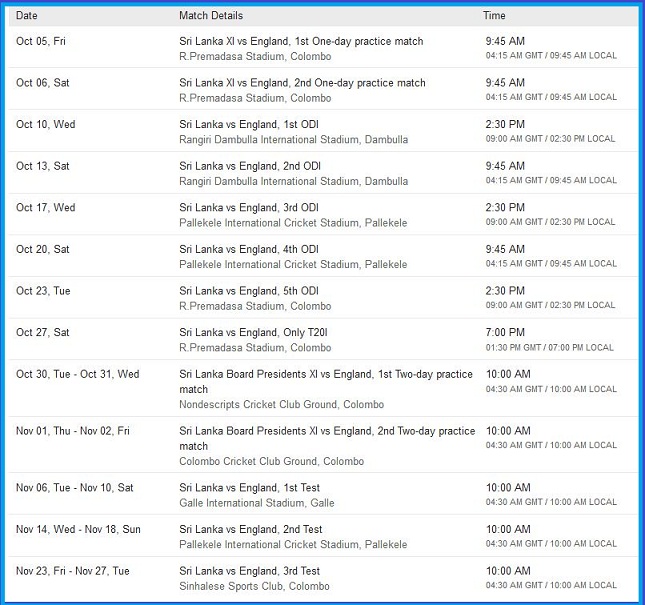Viewport: 645px width, 605px height.
Task: Open Sri Lanka vs England, Only T20I
Action: (x=253, y=332)
